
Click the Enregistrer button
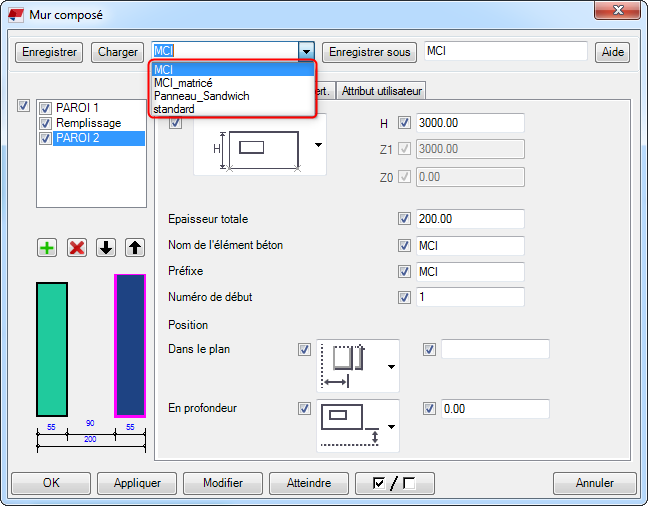(x=49, y=52)
